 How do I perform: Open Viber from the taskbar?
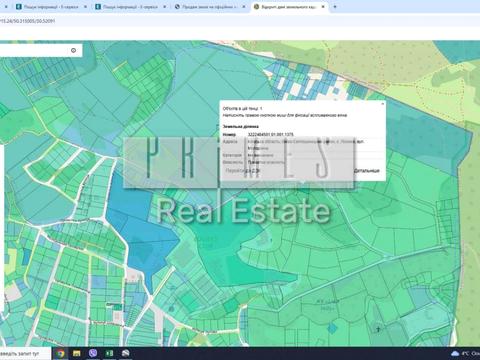click(93, 353)
